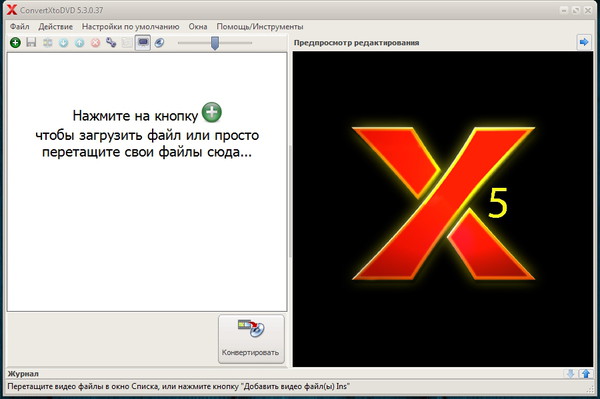Open Settings via the wrench icon
600x399 pixels.
pos(111,42)
